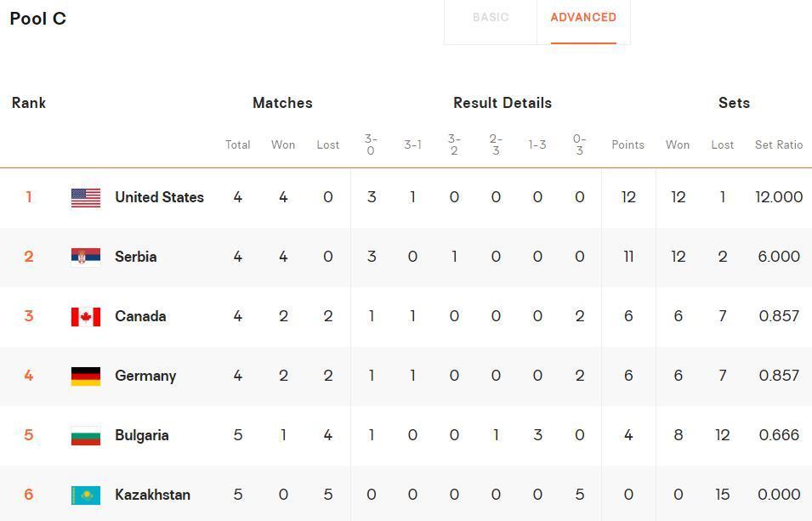Click the Rank column header
The width and height of the screenshot is (812, 521).
pos(29,103)
